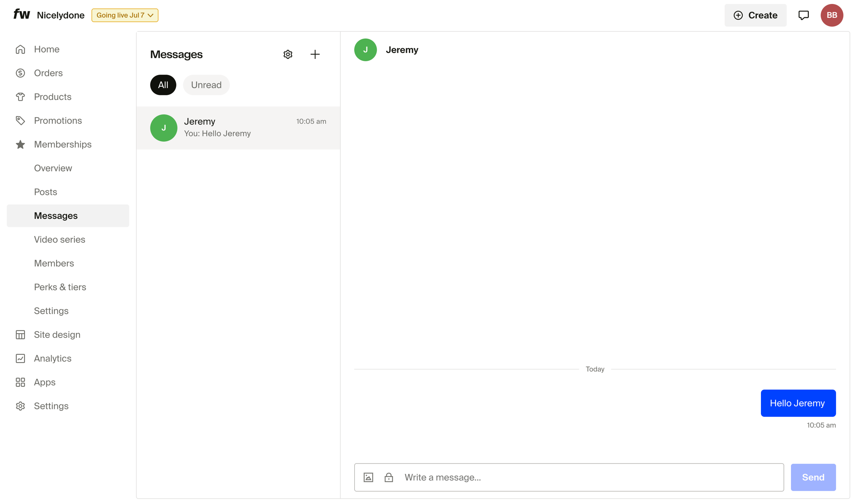Viewport: 857px width, 504px height.
Task: Click the Apps grid icon
Action: click(20, 382)
